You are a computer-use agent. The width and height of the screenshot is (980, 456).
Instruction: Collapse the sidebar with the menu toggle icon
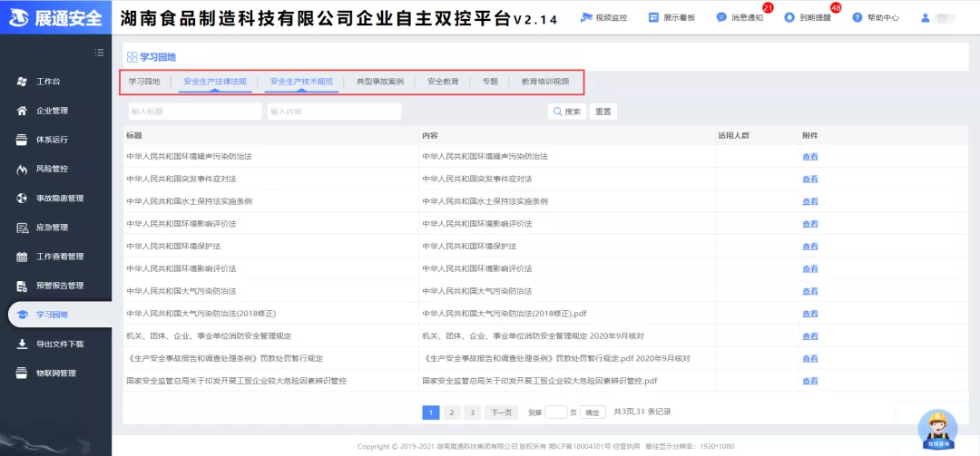pyautogui.click(x=100, y=53)
